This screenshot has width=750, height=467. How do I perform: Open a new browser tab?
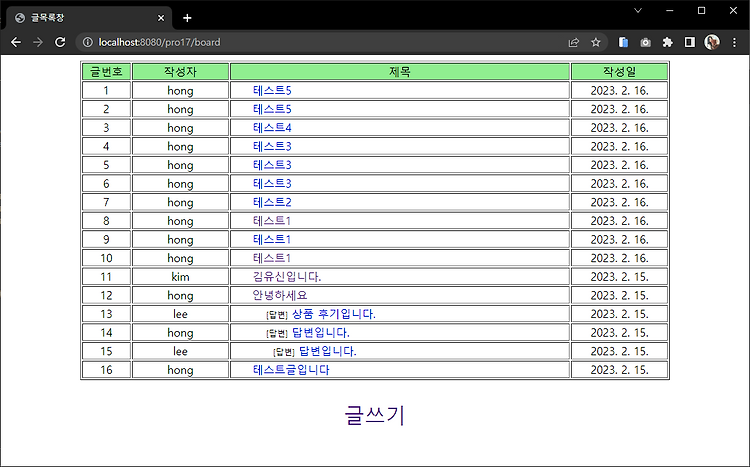click(x=187, y=18)
